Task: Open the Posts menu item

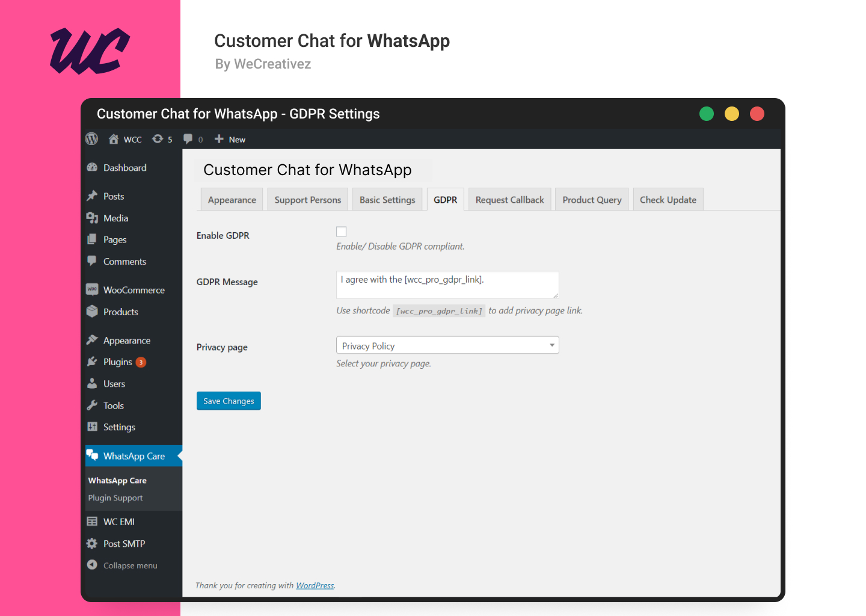Action: [x=114, y=196]
